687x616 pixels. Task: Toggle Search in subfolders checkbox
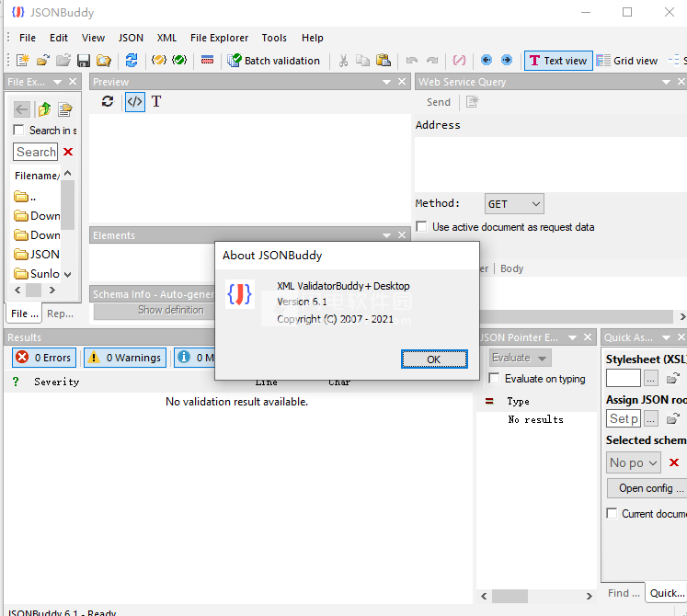point(18,131)
